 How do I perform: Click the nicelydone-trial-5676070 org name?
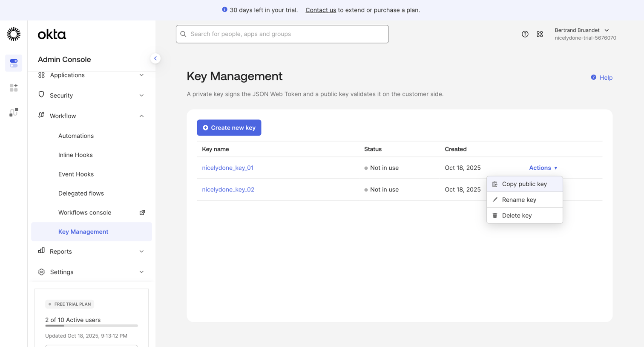coord(585,38)
